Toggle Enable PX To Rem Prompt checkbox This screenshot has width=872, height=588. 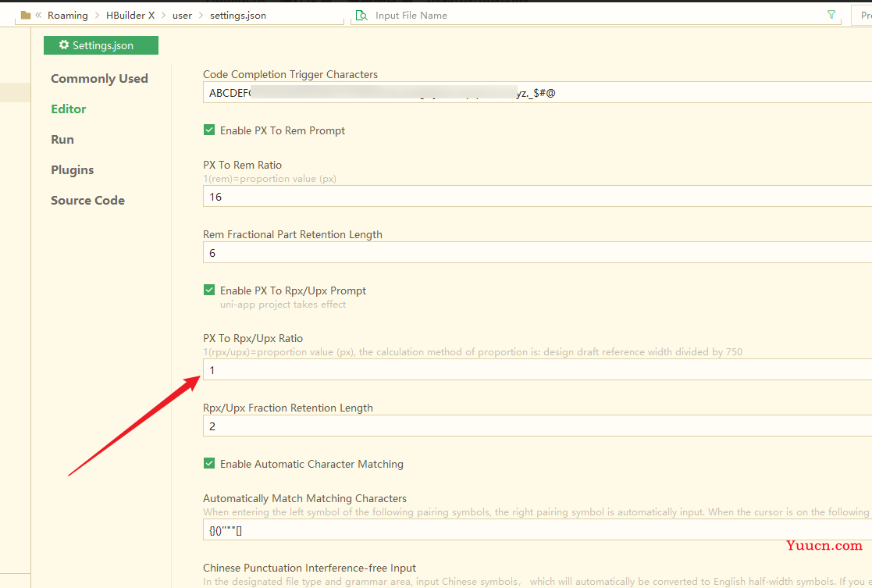pyautogui.click(x=209, y=130)
